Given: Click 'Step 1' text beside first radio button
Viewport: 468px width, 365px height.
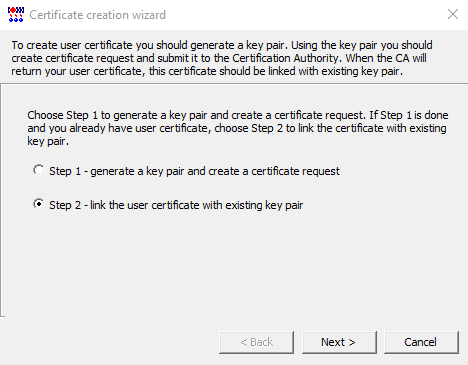Looking at the screenshot, I should pos(65,171).
